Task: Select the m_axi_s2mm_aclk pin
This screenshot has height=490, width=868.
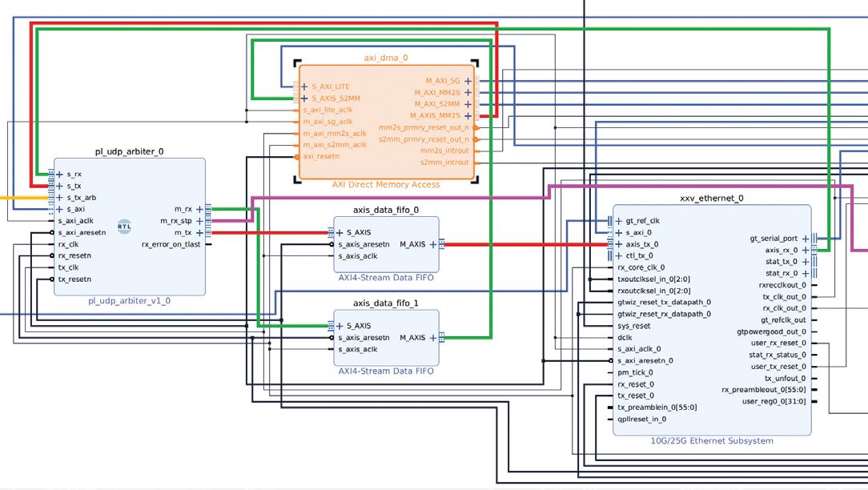Action: pyautogui.click(x=335, y=145)
